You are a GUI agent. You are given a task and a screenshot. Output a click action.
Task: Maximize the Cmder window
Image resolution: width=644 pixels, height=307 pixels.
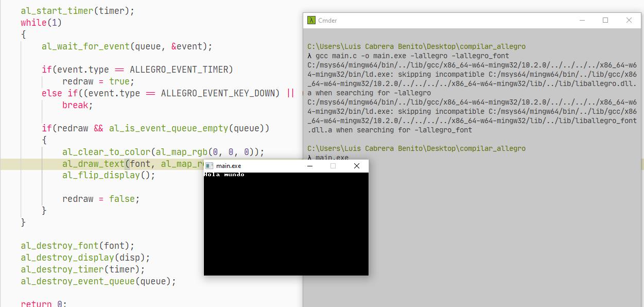(x=605, y=20)
